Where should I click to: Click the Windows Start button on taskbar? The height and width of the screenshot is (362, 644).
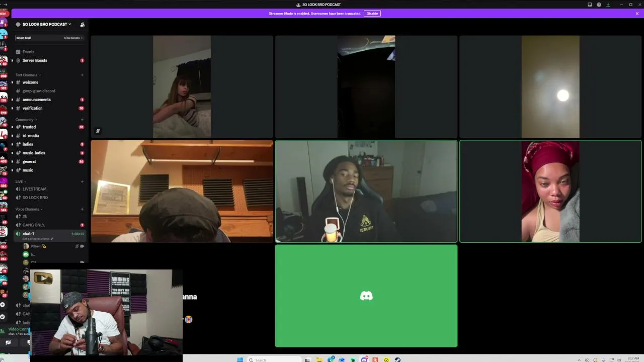coord(240,359)
